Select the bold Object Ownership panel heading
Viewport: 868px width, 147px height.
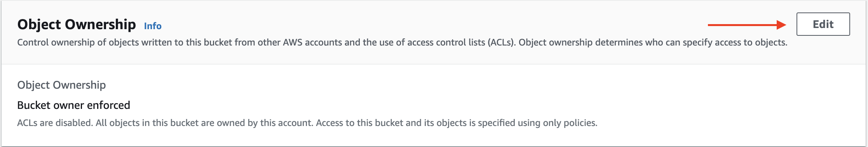coord(77,24)
